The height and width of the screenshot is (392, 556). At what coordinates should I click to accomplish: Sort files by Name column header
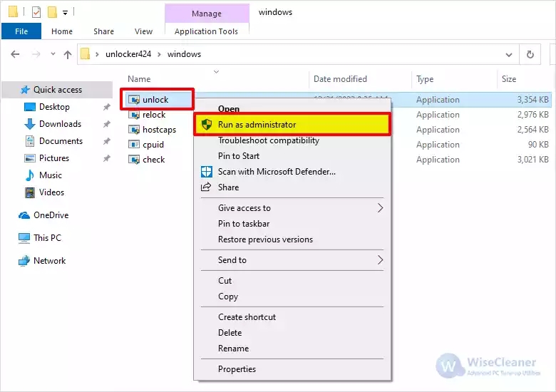tap(139, 78)
